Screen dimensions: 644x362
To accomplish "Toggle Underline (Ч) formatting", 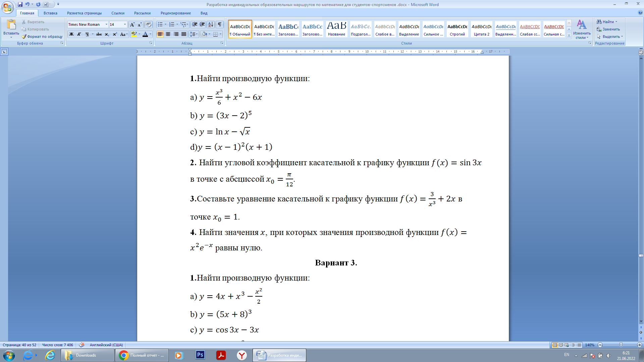I will click(87, 34).
